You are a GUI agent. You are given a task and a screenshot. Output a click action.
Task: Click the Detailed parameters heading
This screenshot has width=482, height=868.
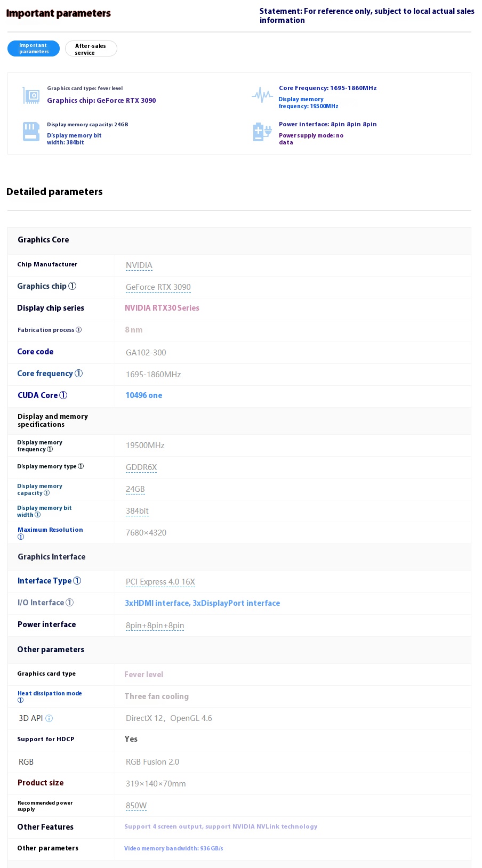point(54,192)
